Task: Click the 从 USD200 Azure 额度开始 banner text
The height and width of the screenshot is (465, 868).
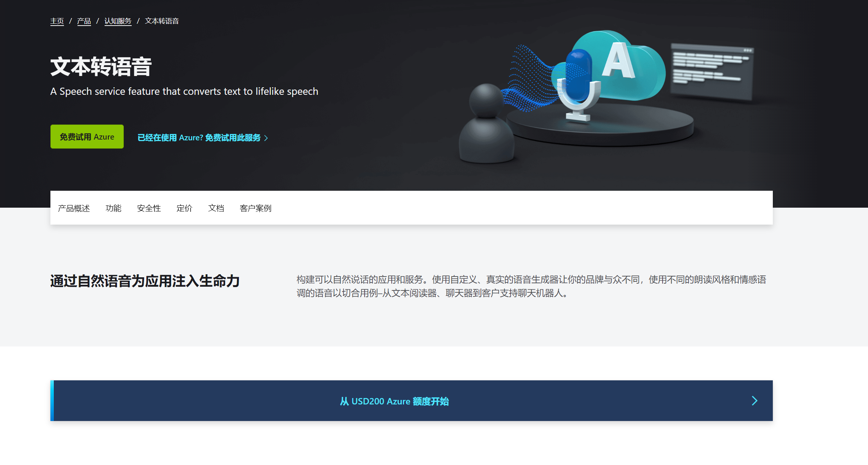Action: [x=394, y=401]
